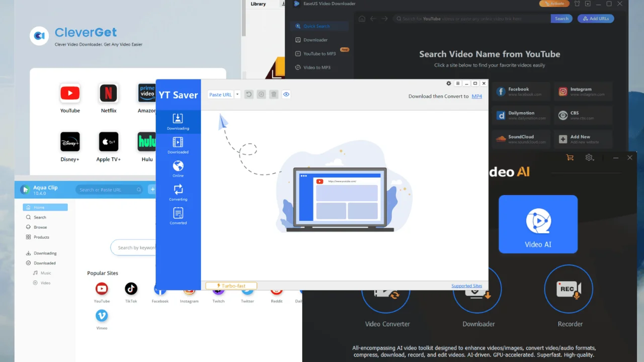The width and height of the screenshot is (644, 362).
Task: Click the Aqua Clip plus button
Action: click(x=152, y=190)
